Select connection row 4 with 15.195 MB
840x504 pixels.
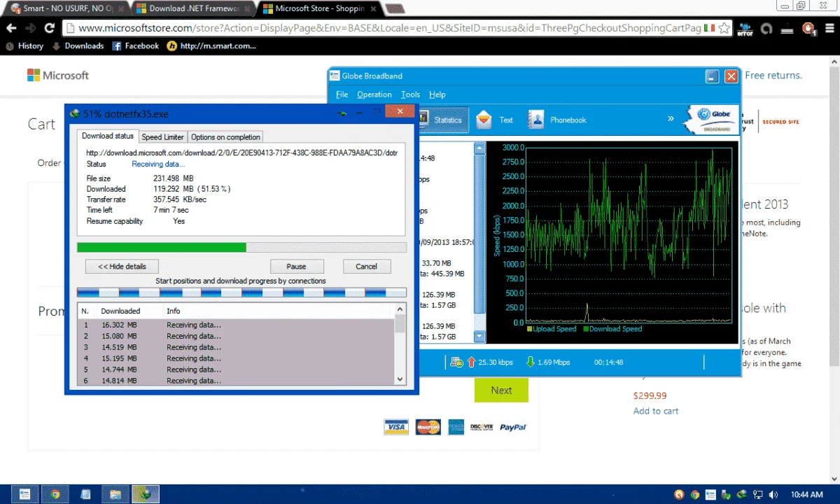(237, 358)
